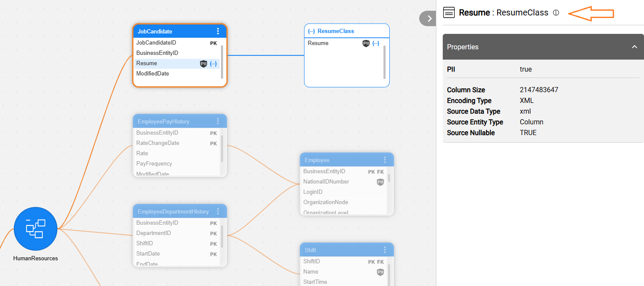Click the Encoding Type value XML
This screenshot has width=644, height=286.
(527, 101)
